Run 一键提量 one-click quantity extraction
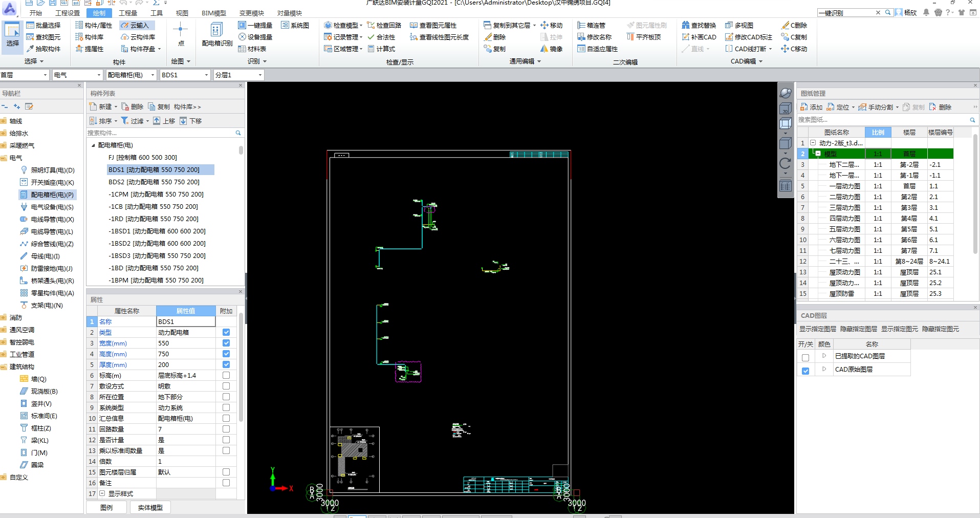980x518 pixels. (x=255, y=25)
